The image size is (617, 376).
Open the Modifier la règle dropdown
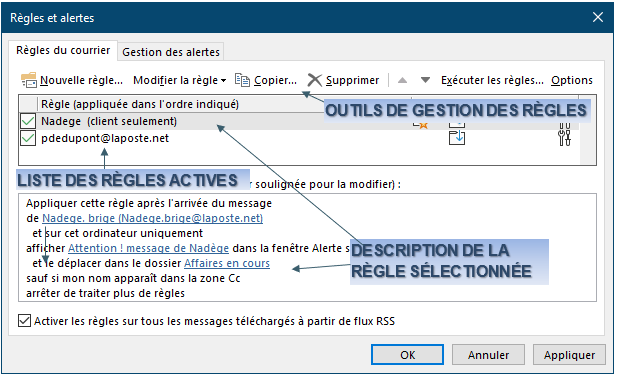179,80
